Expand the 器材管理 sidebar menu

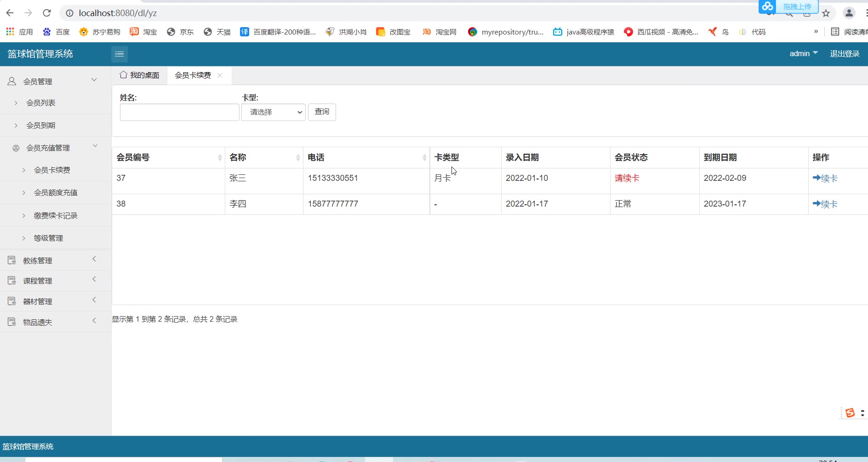point(56,301)
